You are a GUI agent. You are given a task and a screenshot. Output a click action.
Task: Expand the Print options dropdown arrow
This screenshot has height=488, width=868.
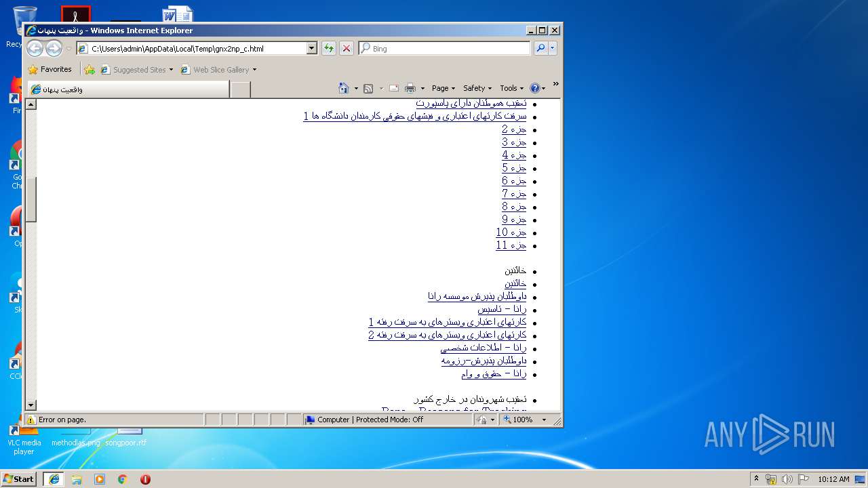422,88
